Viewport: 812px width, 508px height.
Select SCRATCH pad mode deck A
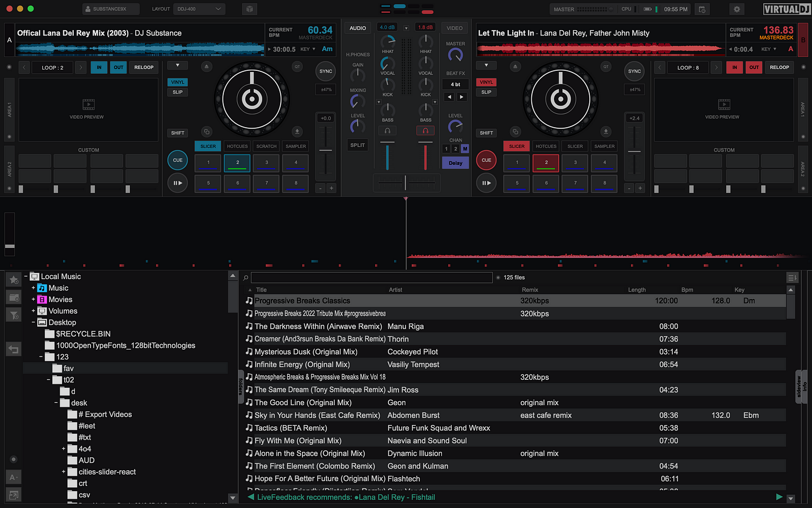[x=267, y=146]
